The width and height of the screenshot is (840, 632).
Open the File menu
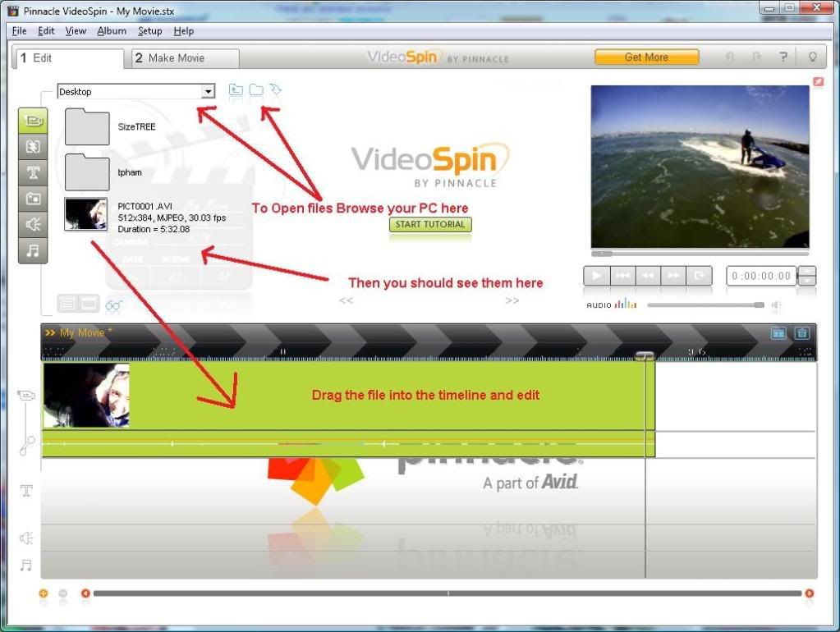coord(19,31)
